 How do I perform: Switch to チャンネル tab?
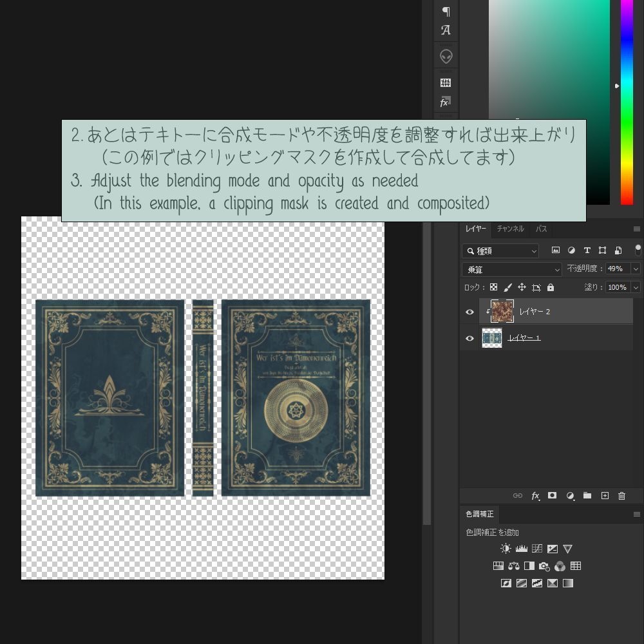510,229
